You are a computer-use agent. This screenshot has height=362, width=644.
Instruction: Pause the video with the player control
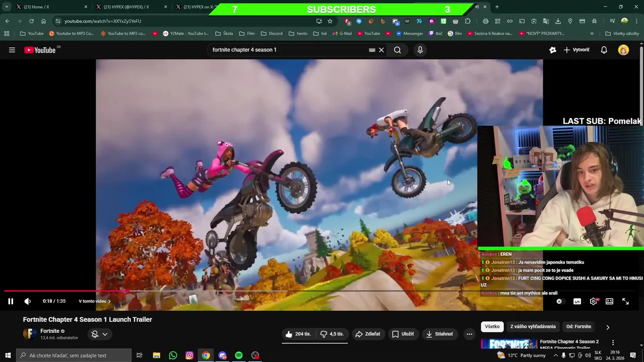(11, 301)
